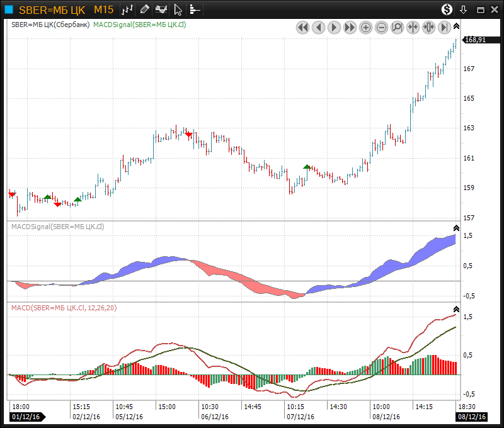Screen dimensions: 504x428
Task: Select the cursor pointer tool
Action: click(x=178, y=9)
